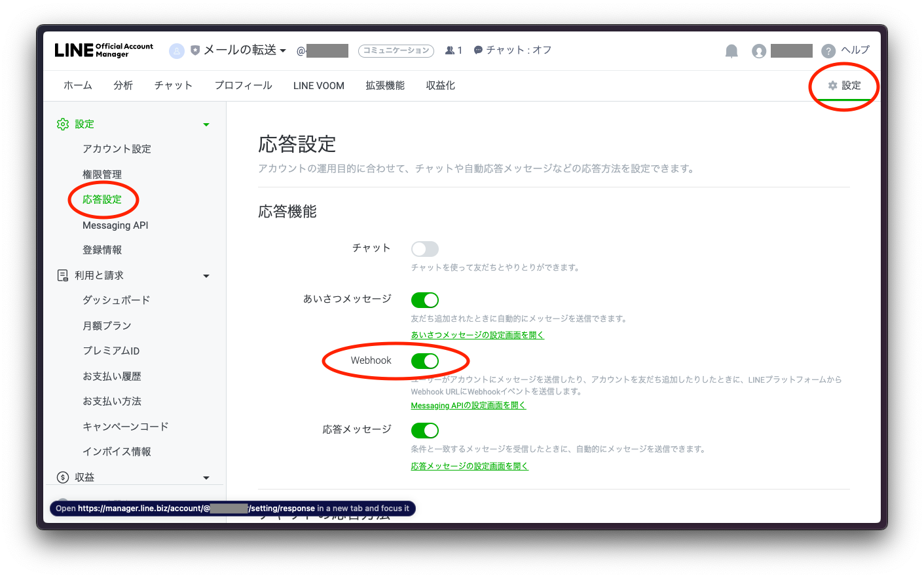
Task: Enable the チャット toggle
Action: coord(424,248)
